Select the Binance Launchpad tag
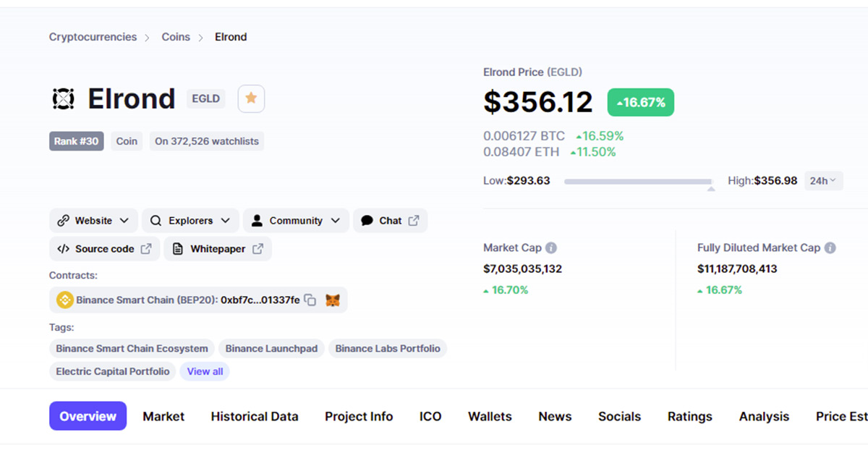This screenshot has width=868, height=456. [271, 348]
